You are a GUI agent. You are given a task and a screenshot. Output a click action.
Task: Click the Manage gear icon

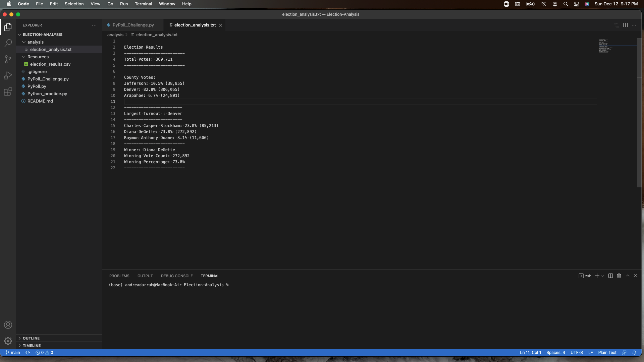pos(8,341)
